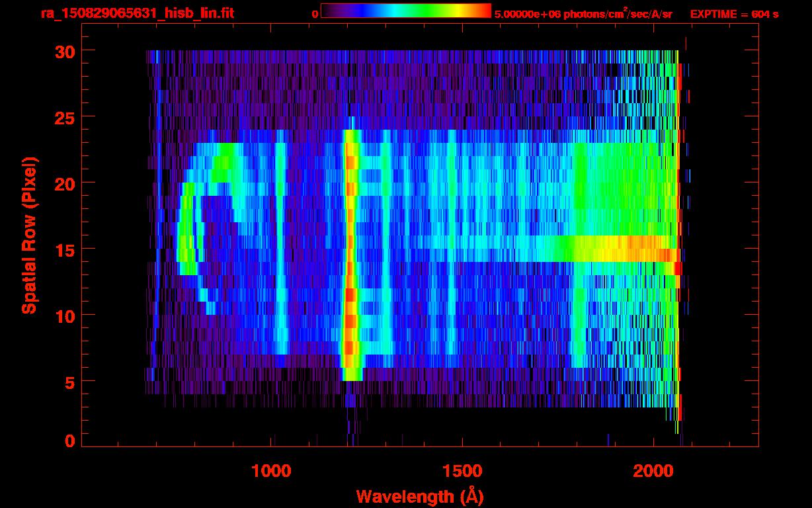The width and height of the screenshot is (812, 508).
Task: Click the colorbar minimum value 0
Action: click(315, 14)
